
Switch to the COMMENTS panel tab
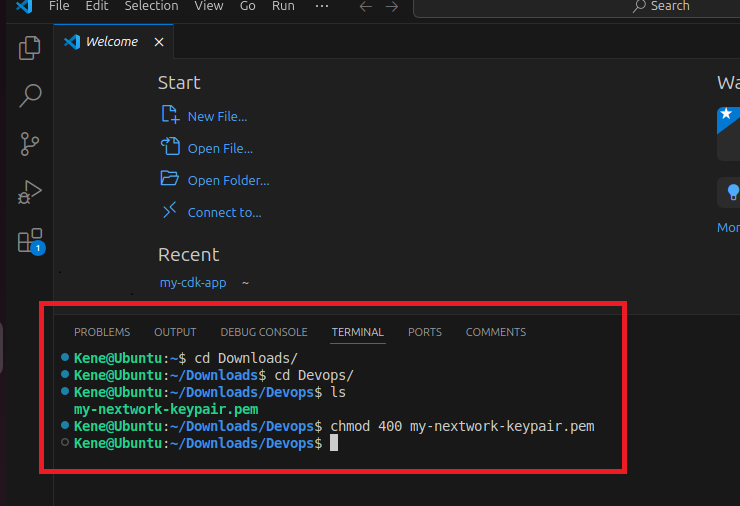(496, 332)
